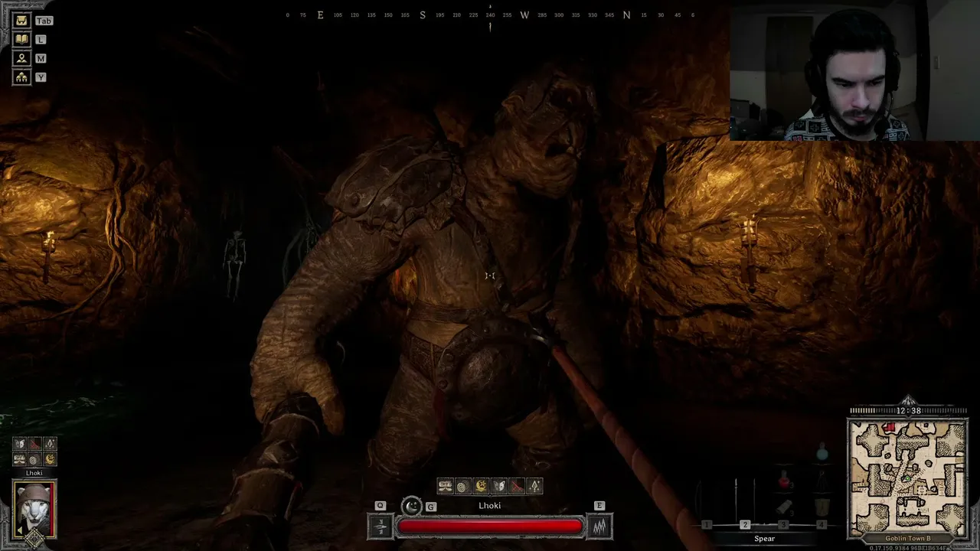980x551 pixels.
Task: Open the party icon labeled Y
Action: pos(21,77)
